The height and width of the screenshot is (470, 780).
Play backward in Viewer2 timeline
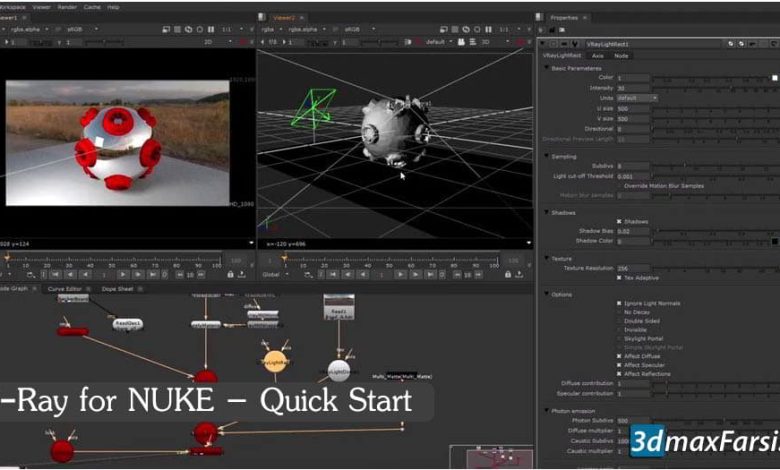tap(364, 275)
